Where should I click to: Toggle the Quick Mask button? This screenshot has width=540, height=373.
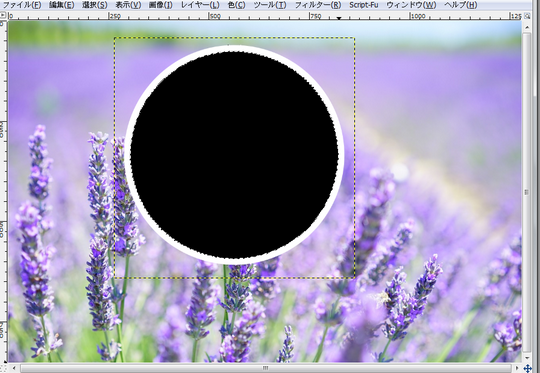3,369
